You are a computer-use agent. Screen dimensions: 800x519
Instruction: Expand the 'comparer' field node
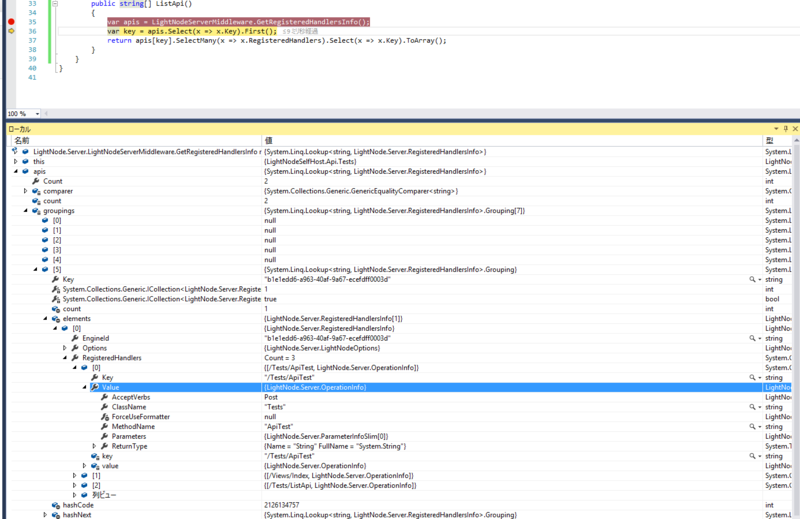[26, 191]
